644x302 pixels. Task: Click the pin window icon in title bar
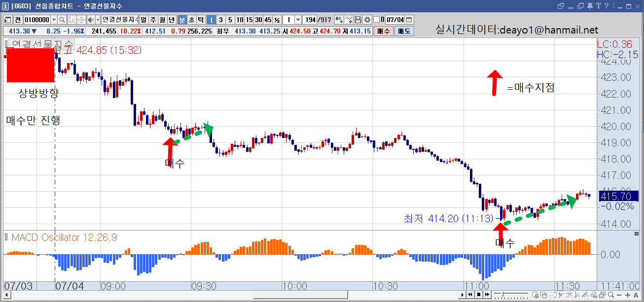click(590, 6)
